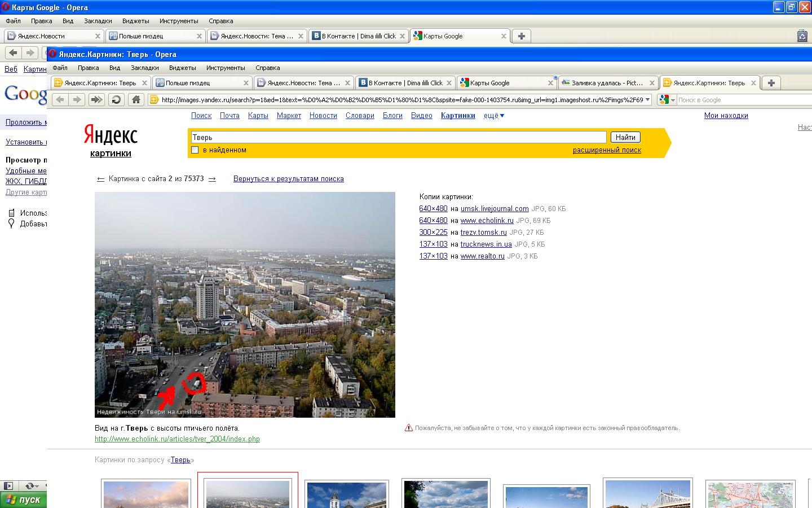
Task: Click «Вернуться к результатам поиска»
Action: pyautogui.click(x=289, y=179)
